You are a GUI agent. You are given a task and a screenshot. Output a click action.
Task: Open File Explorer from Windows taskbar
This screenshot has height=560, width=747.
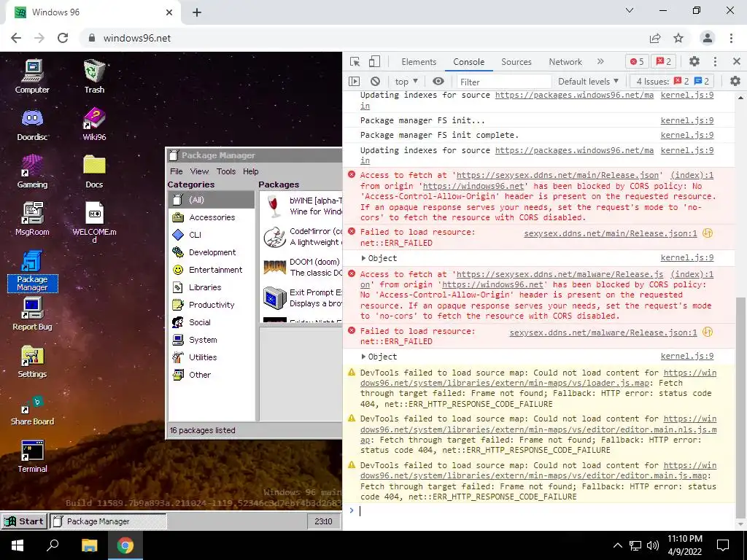pyautogui.click(x=89, y=545)
